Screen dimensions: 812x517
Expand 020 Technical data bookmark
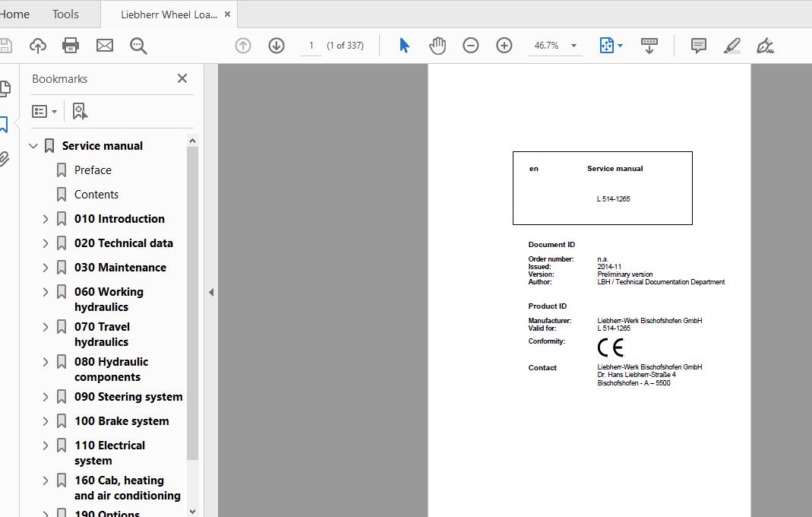(x=46, y=244)
